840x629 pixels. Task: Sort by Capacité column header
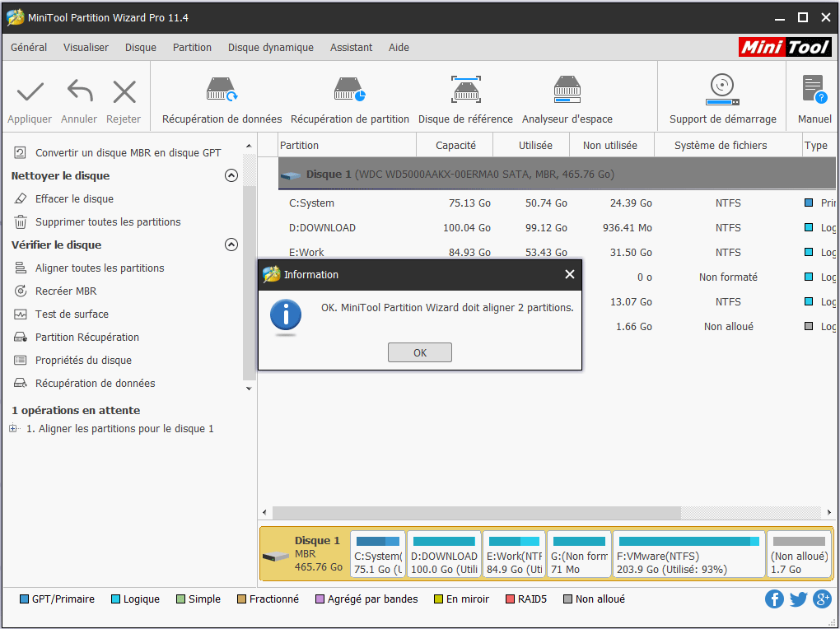click(455, 145)
